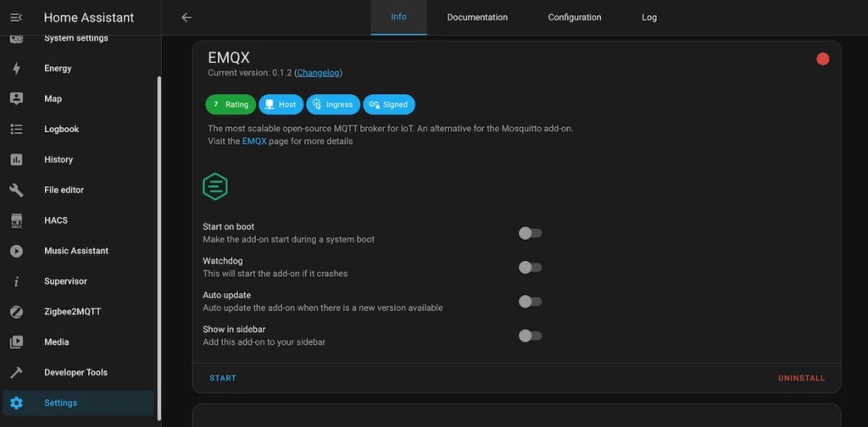Click the red add-on status indicator dot

pyautogui.click(x=822, y=59)
